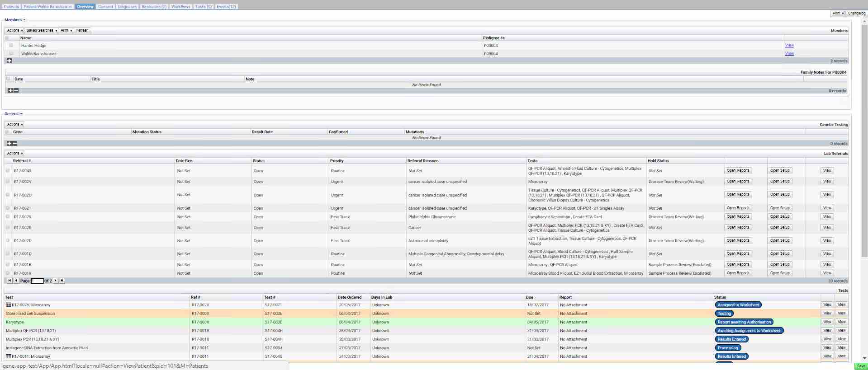Check referral R17-002V row checkbox
Viewport: 868px width, 370px height.
pos(8,181)
